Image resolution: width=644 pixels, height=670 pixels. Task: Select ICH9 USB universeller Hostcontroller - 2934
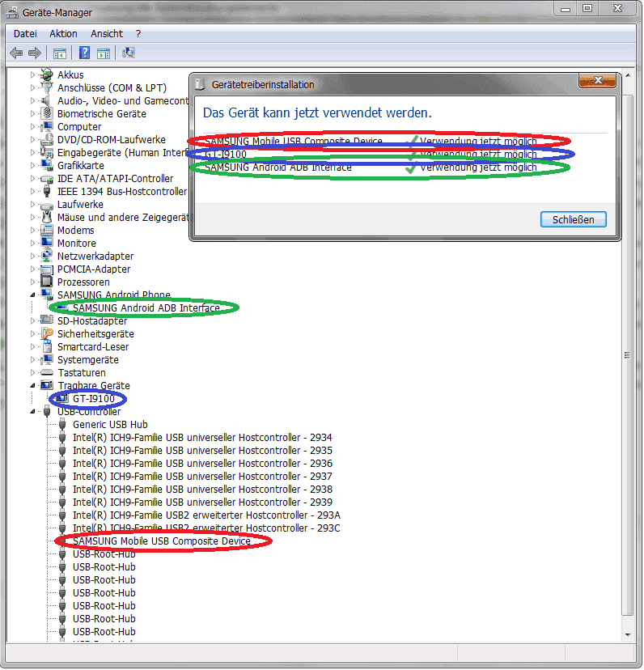point(202,438)
